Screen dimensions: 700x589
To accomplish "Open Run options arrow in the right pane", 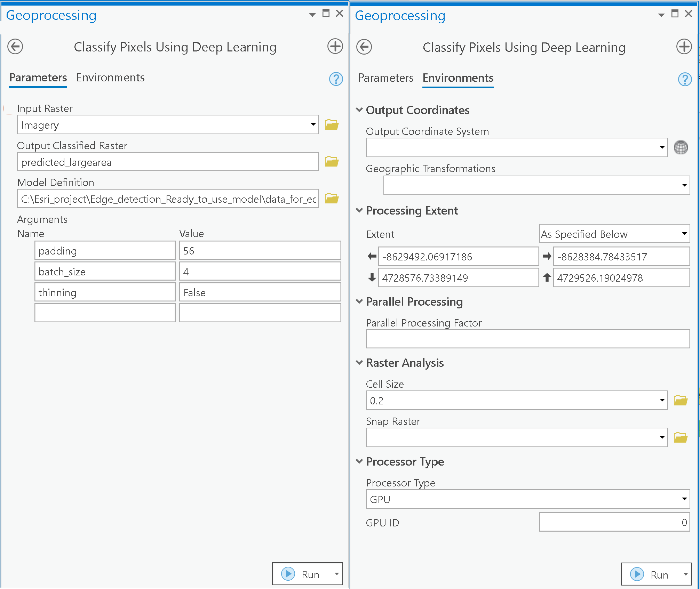I will (685, 574).
